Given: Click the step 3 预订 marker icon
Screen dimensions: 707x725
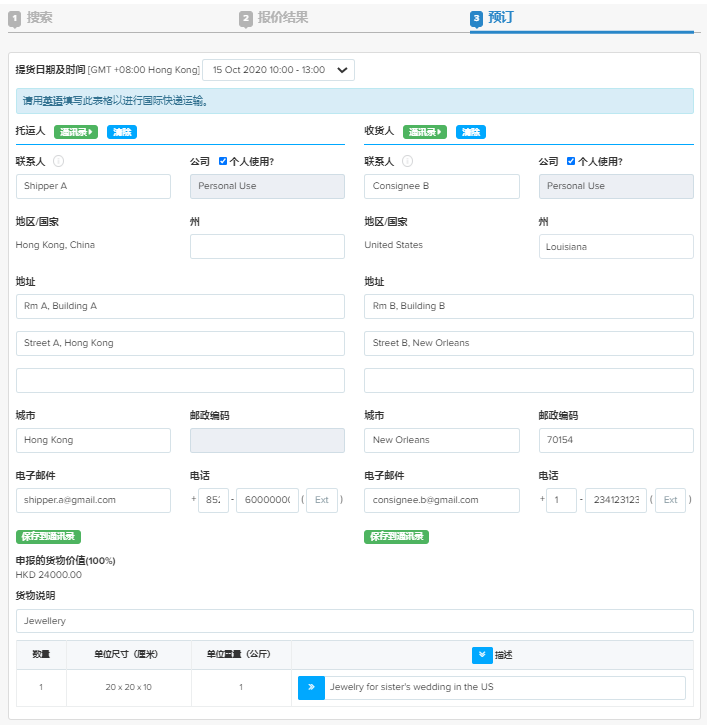Looking at the screenshot, I should 476,19.
